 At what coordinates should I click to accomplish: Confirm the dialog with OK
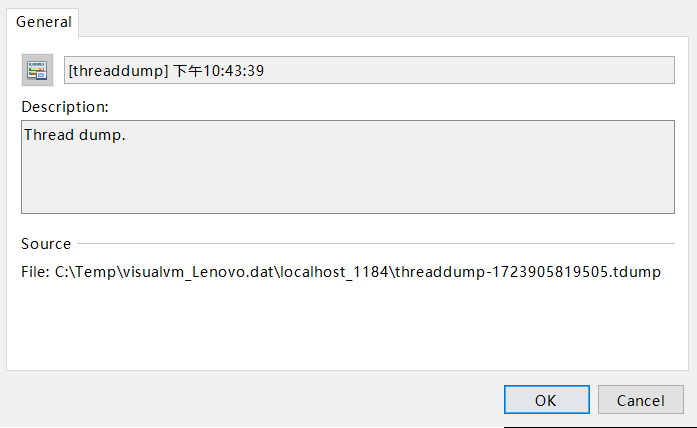(547, 400)
